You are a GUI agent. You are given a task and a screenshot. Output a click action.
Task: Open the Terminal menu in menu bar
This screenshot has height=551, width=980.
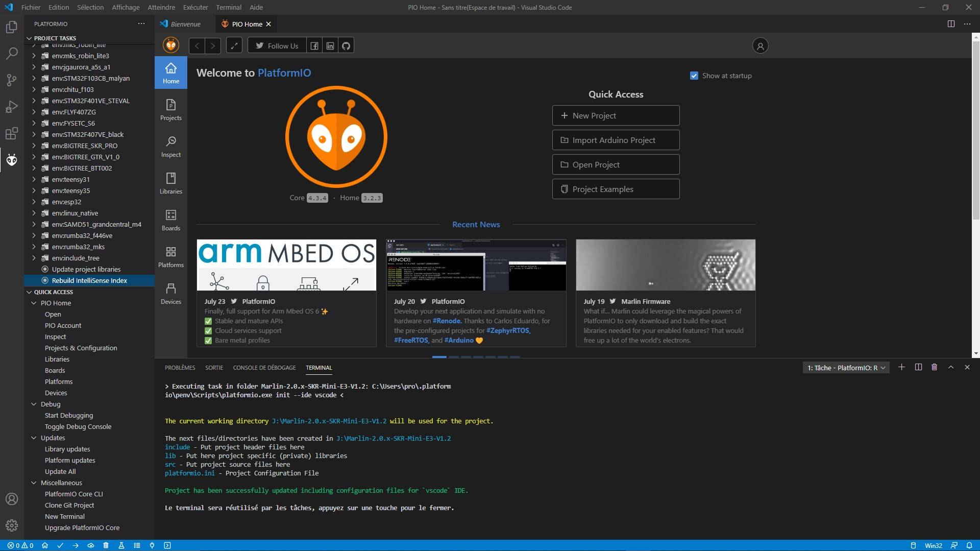click(x=228, y=7)
